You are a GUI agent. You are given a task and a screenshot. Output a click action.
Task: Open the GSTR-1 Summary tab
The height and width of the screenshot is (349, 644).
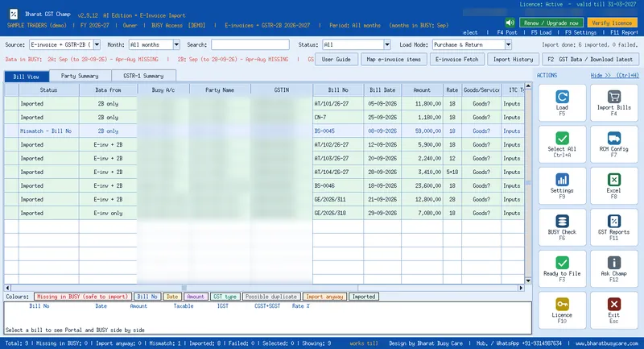(143, 76)
